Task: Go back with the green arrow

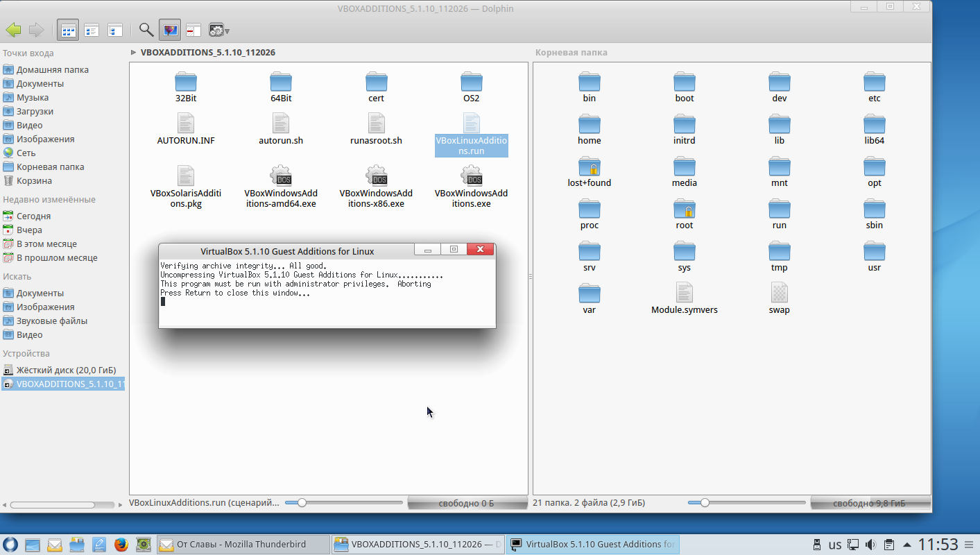Action: point(13,30)
